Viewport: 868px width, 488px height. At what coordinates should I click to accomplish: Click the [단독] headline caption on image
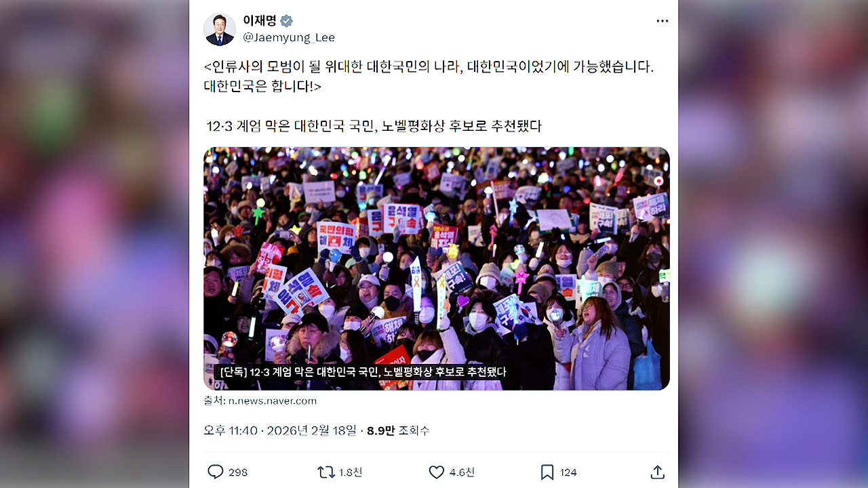point(361,371)
